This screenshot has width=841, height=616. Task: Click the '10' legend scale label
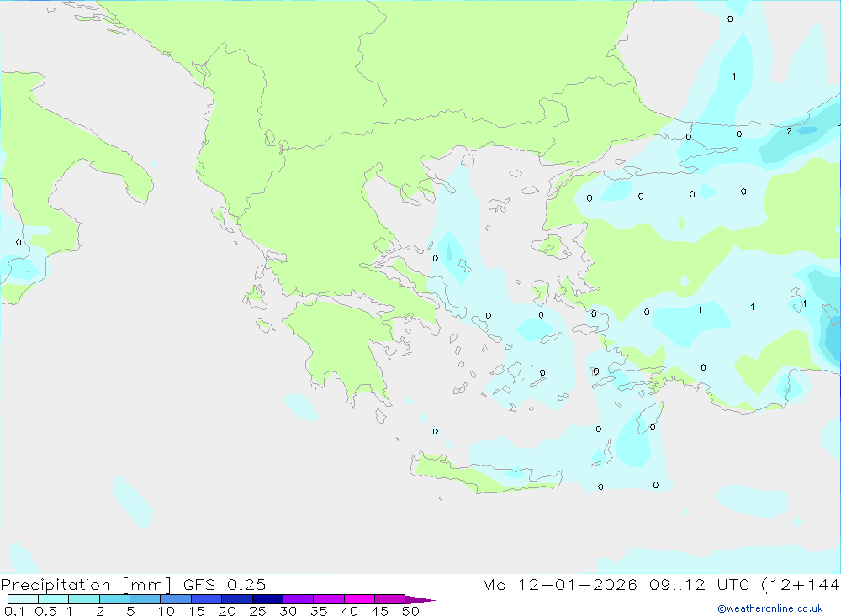(x=167, y=611)
